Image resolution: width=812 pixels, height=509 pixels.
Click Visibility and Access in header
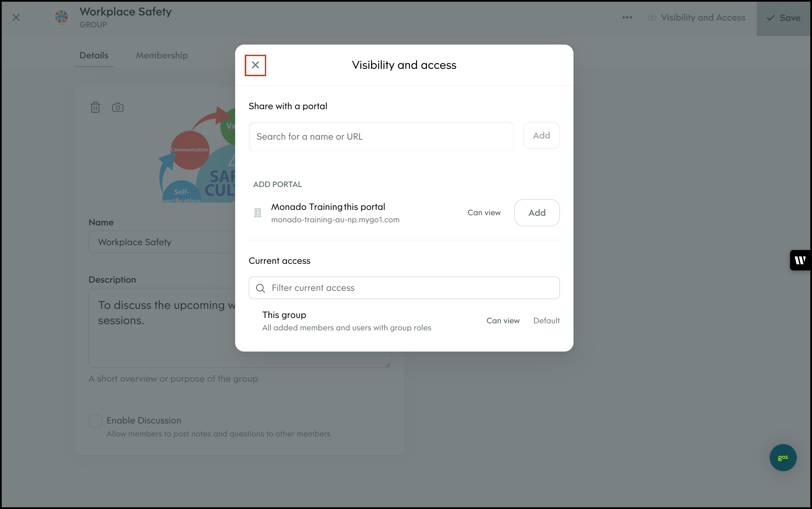697,17
